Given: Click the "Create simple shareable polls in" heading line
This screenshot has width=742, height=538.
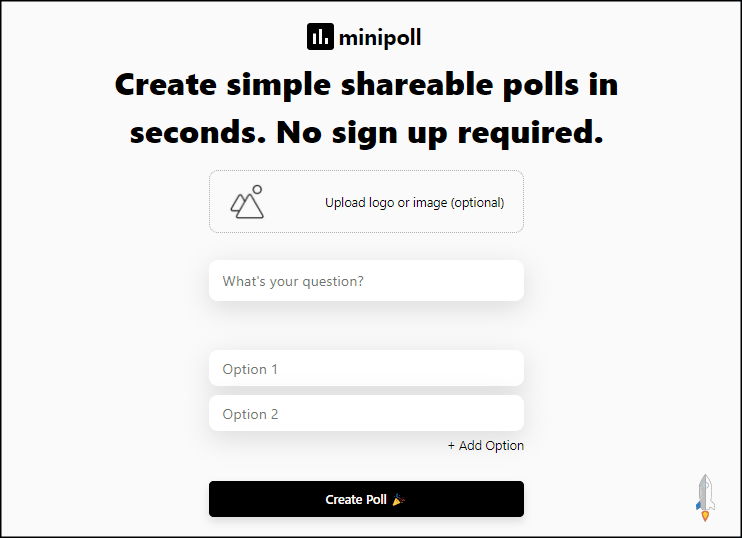Looking at the screenshot, I should coord(366,85).
